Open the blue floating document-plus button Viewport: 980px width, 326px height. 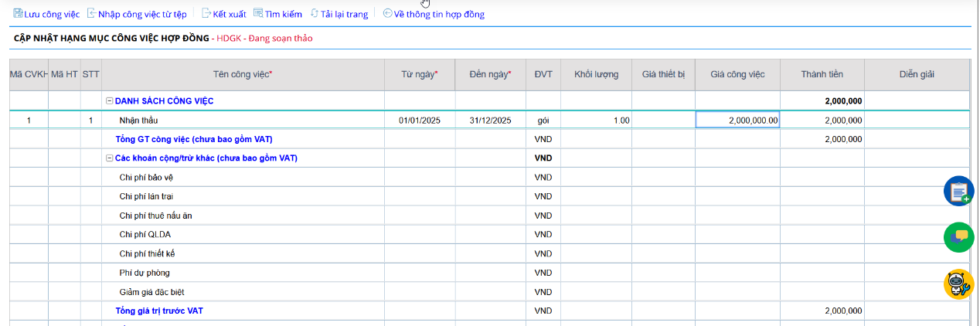coord(959,191)
